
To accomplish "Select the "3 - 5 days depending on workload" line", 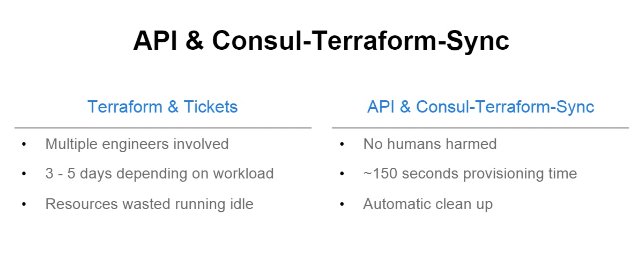I will point(159,173).
